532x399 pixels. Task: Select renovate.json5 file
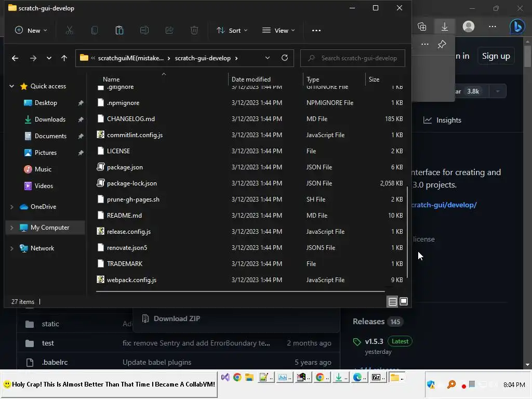tap(127, 248)
